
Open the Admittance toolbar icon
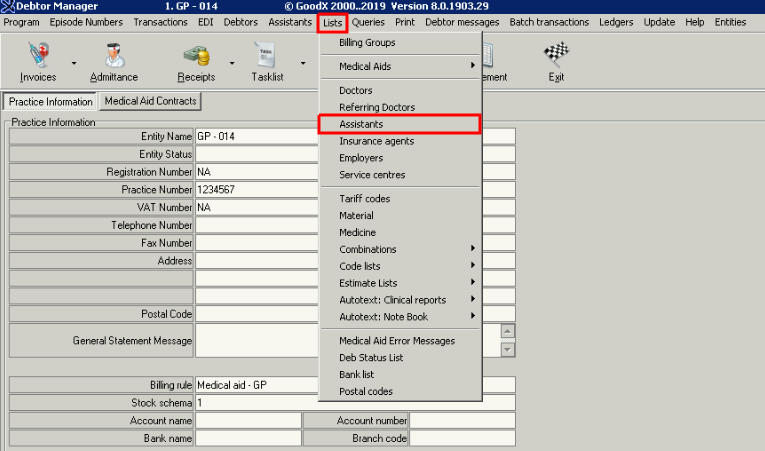tap(114, 55)
